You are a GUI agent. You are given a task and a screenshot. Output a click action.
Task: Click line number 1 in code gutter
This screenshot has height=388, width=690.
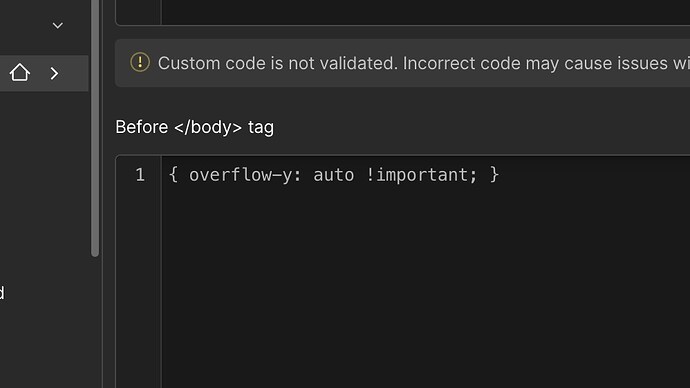pos(140,175)
